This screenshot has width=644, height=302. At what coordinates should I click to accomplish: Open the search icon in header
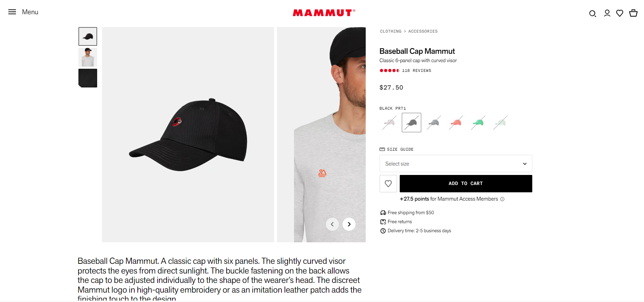coord(593,14)
